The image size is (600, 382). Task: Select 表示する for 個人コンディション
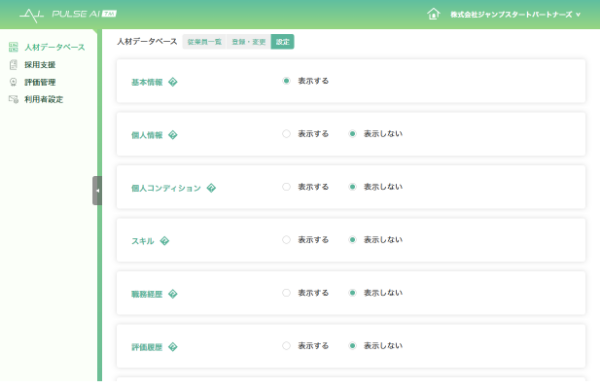point(286,187)
